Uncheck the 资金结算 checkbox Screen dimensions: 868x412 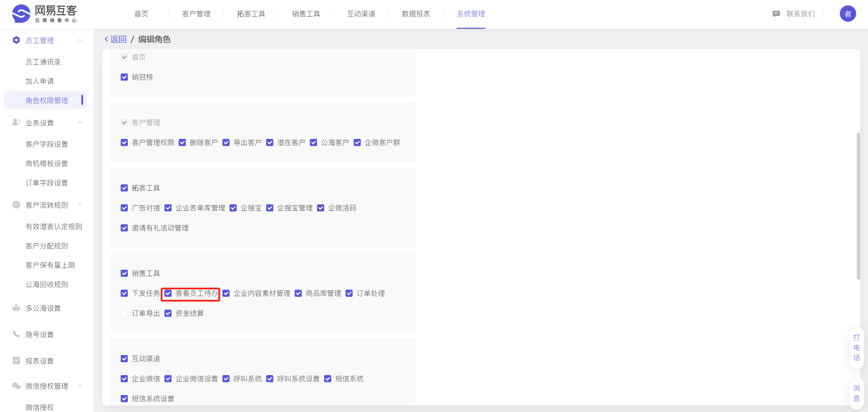[x=168, y=313]
